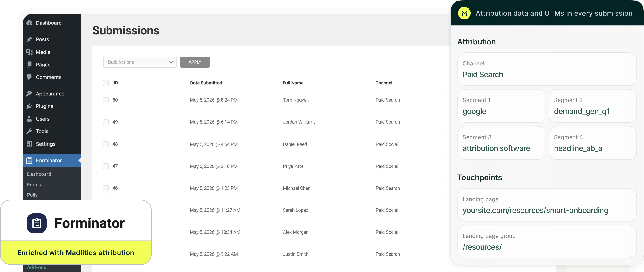This screenshot has width=644, height=272.
Task: Open Forminator's Dashboard submenu link
Action: coord(39,174)
